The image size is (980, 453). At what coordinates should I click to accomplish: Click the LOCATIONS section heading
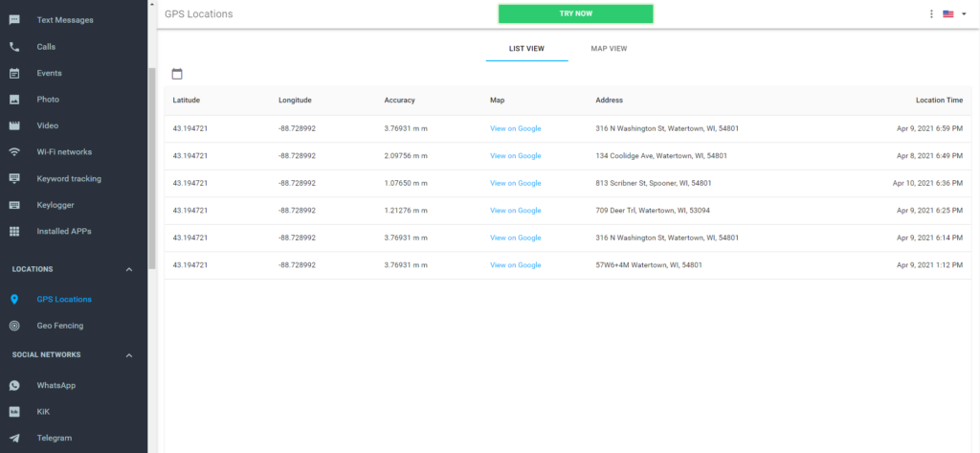33,270
